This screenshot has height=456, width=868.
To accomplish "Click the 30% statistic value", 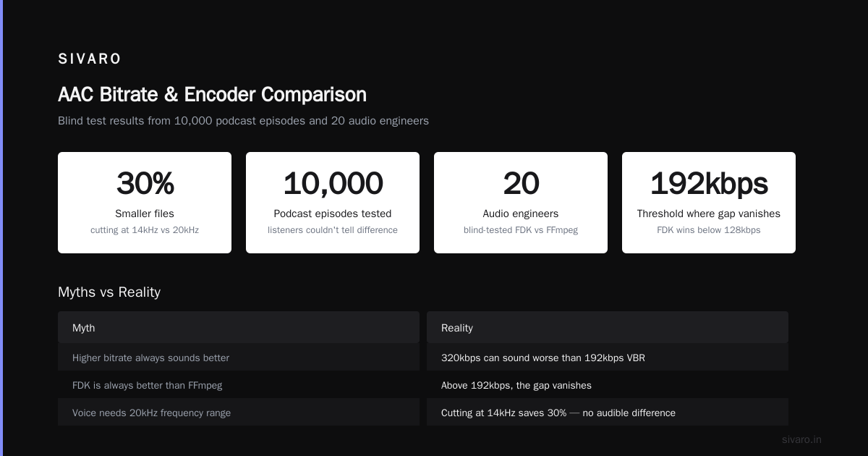I will (x=145, y=184).
